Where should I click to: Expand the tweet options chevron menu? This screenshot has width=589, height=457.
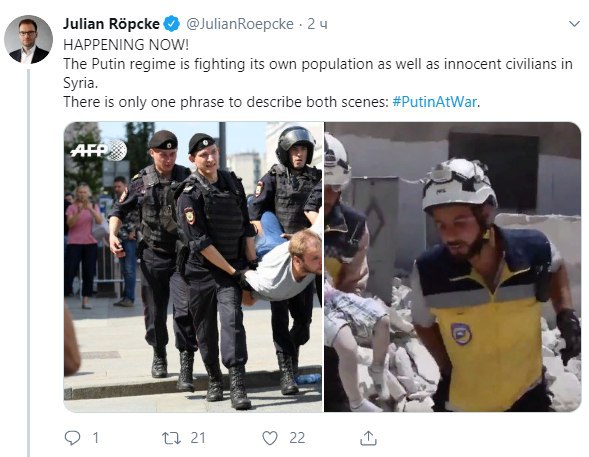pos(574,24)
